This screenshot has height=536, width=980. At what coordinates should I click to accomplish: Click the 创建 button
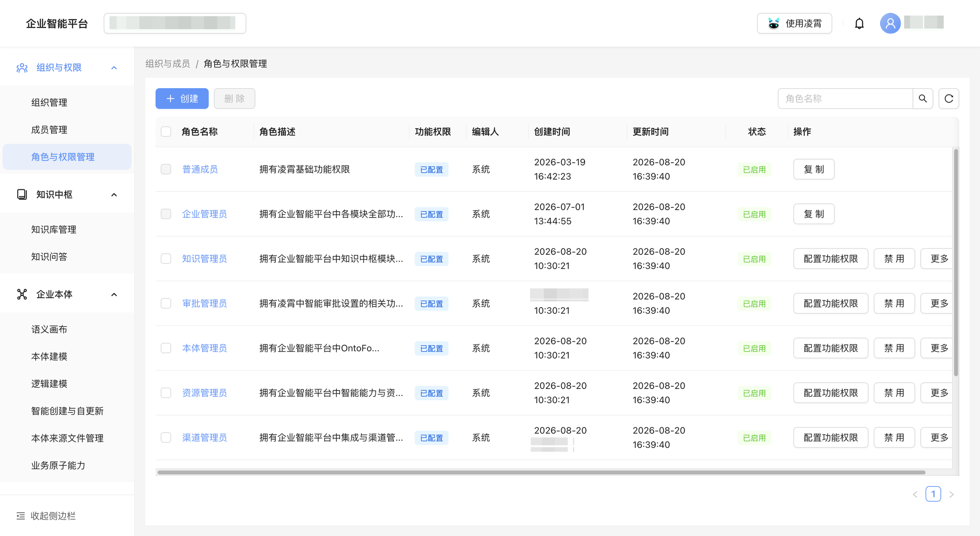click(x=182, y=98)
